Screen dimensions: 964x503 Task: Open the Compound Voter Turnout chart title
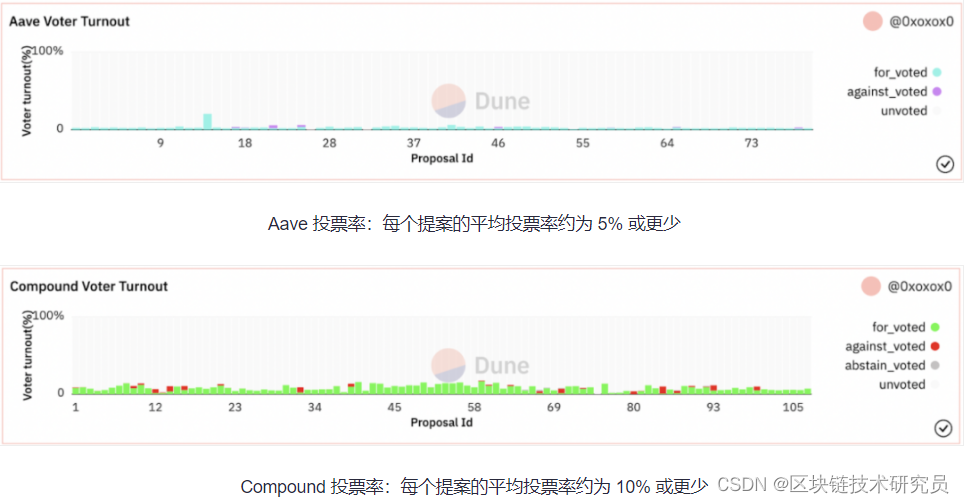(89, 287)
